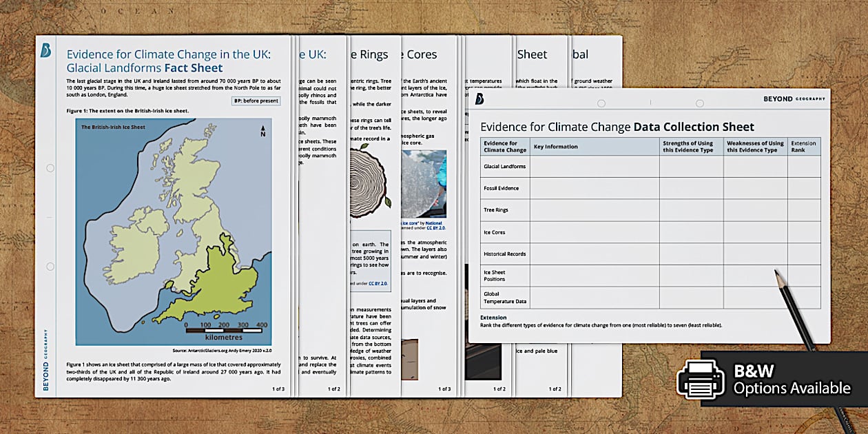Image resolution: width=868 pixels, height=434 pixels.
Task: Click the printer icon in the B&W banner
Action: 703,378
